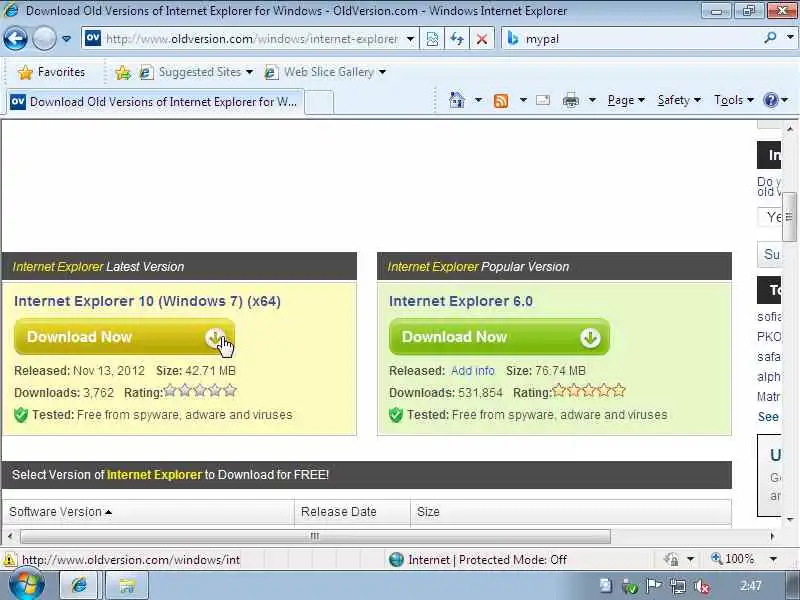800x600 pixels.
Task: Click the muted volume tray icon
Action: pos(702,587)
